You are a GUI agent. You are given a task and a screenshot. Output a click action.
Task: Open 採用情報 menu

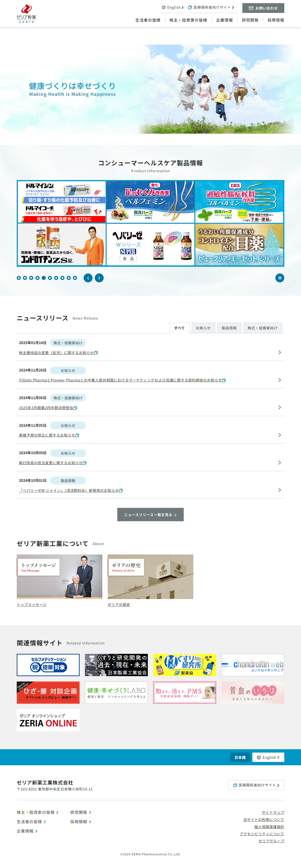(x=275, y=20)
